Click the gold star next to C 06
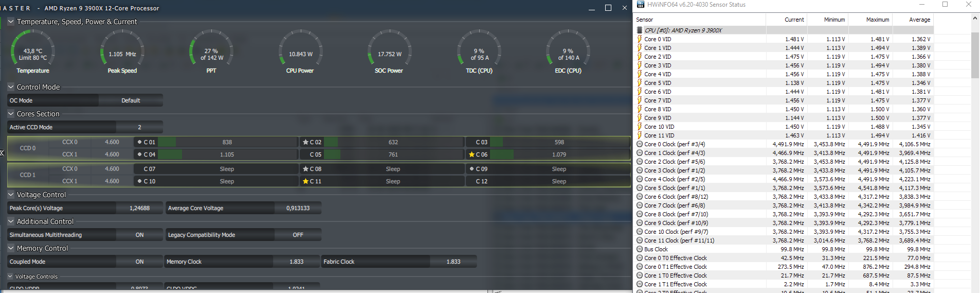The image size is (980, 293). pyautogui.click(x=471, y=154)
